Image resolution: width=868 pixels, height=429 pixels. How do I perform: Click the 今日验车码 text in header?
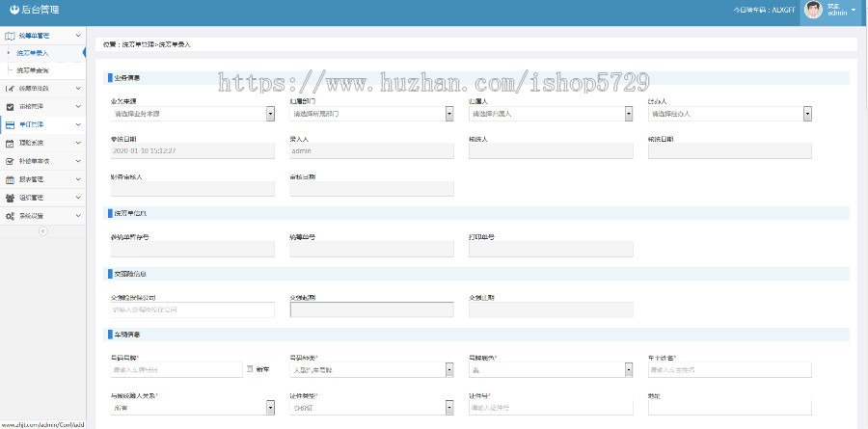click(765, 10)
